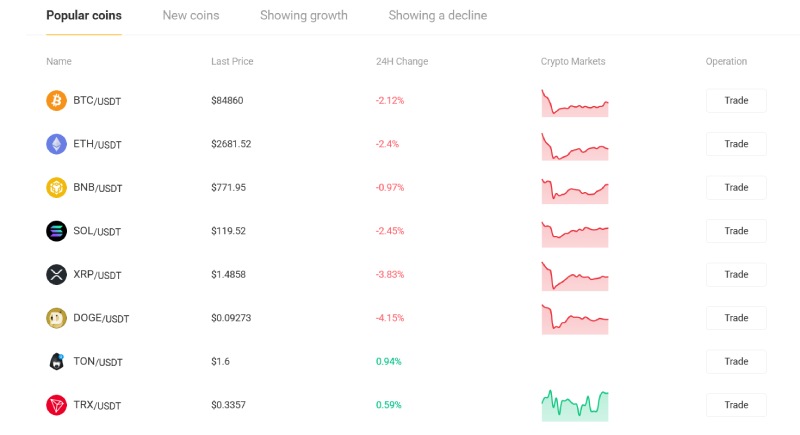Open the BTC/USDT price sparkline chart
The height and width of the screenshot is (435, 800).
click(575, 103)
